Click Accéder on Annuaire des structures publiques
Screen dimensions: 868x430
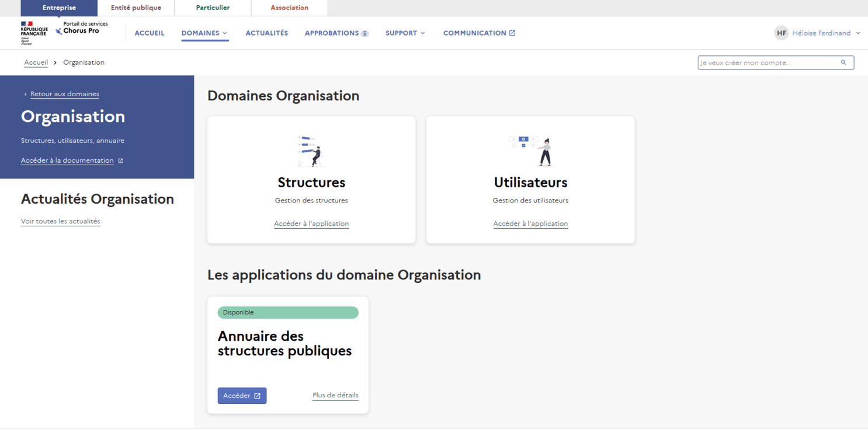(x=242, y=396)
